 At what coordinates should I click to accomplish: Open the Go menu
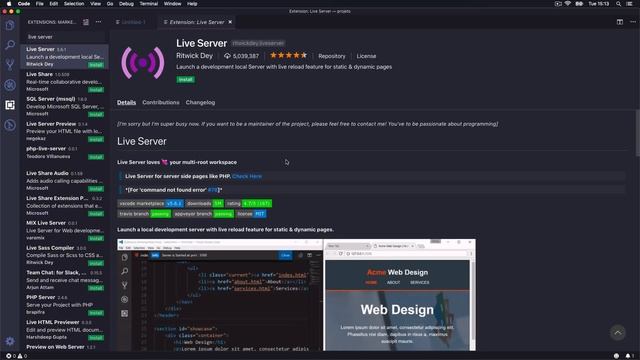[110, 4]
